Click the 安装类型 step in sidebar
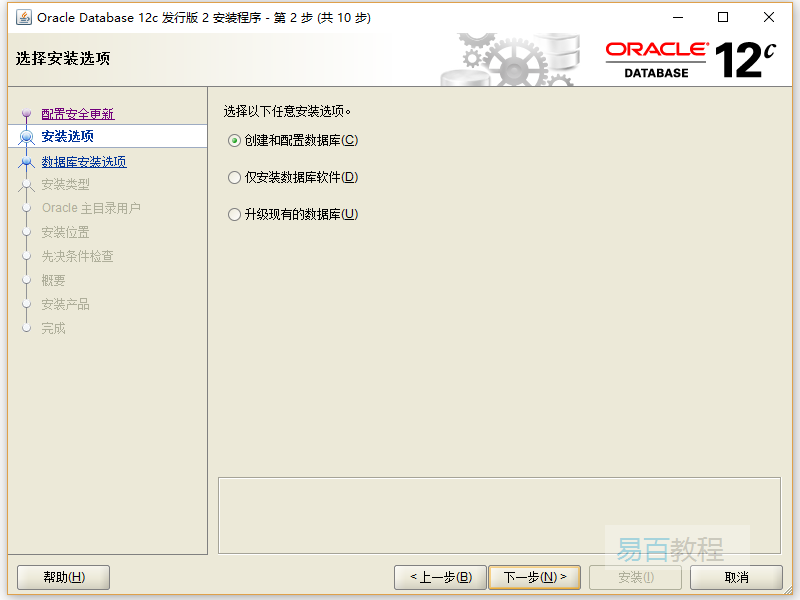 pos(66,185)
